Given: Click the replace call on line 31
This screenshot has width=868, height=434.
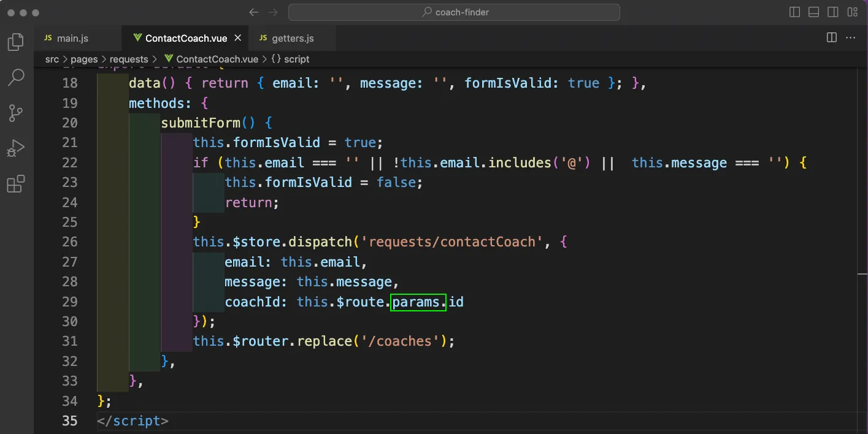Looking at the screenshot, I should coord(325,341).
